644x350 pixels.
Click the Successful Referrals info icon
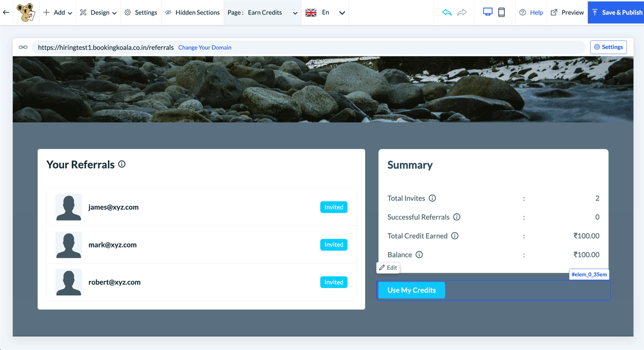(456, 217)
